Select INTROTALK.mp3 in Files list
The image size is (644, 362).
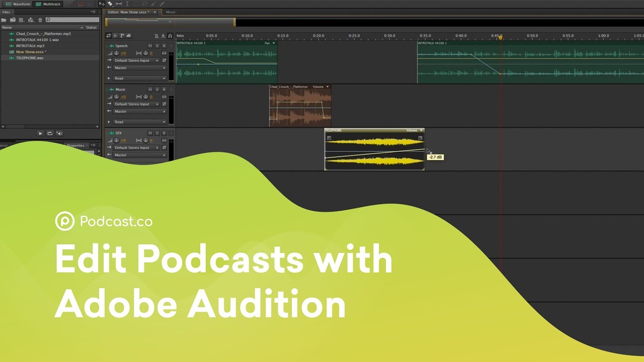click(x=30, y=46)
